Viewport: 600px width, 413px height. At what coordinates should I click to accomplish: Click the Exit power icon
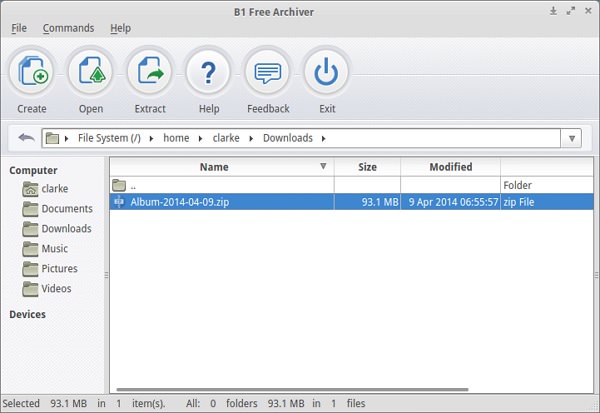tap(326, 72)
